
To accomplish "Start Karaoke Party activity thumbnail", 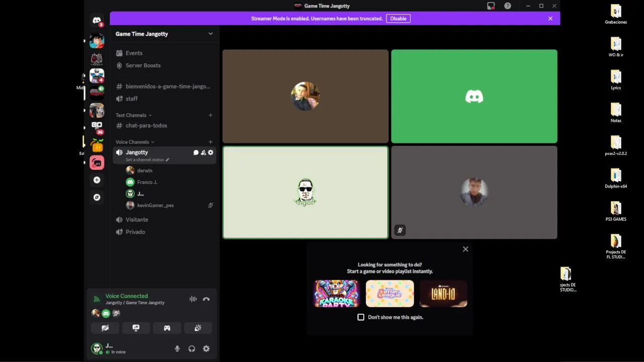I will coord(337,294).
